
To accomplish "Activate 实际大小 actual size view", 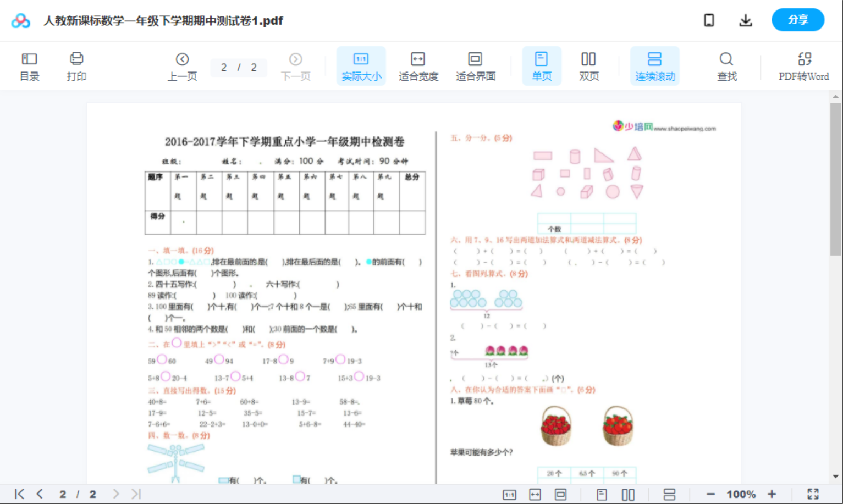I will [x=361, y=65].
